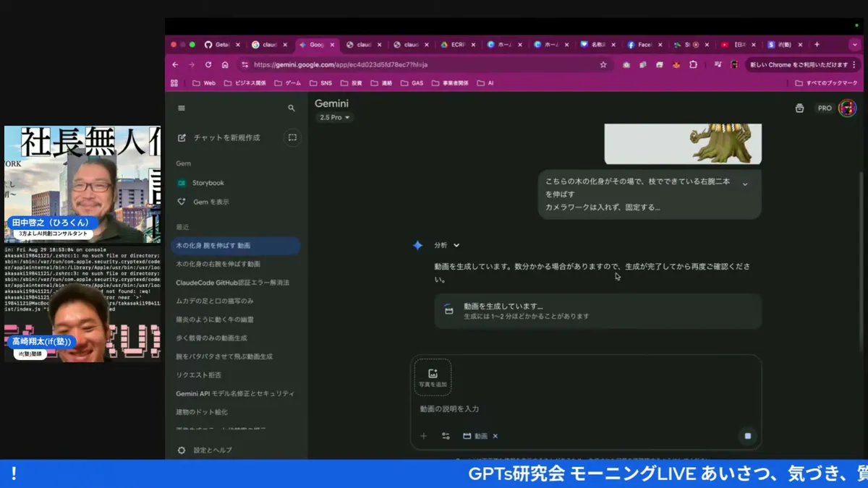
Task: Click the temporary chat dashed-square icon
Action: (292, 137)
